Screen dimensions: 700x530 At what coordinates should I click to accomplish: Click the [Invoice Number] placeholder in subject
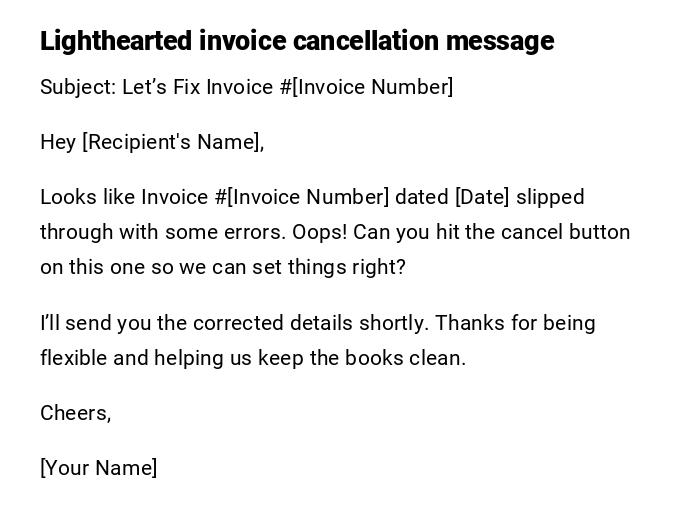tap(373, 87)
